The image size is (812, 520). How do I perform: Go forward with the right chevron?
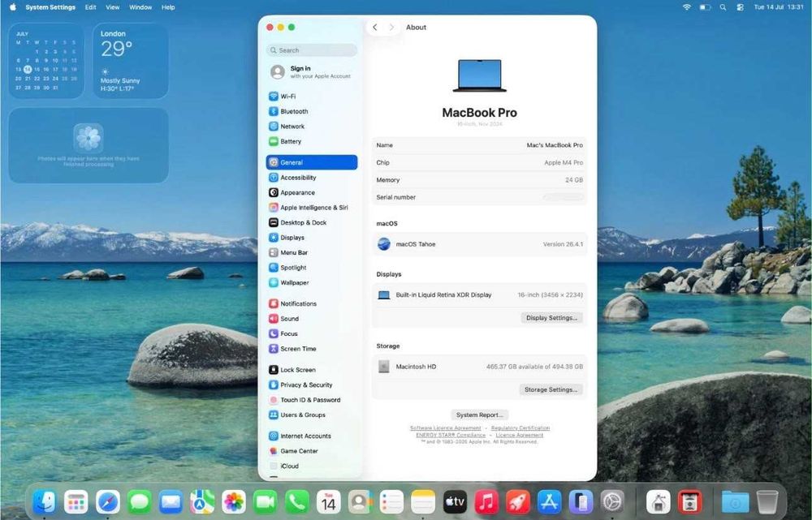[391, 28]
